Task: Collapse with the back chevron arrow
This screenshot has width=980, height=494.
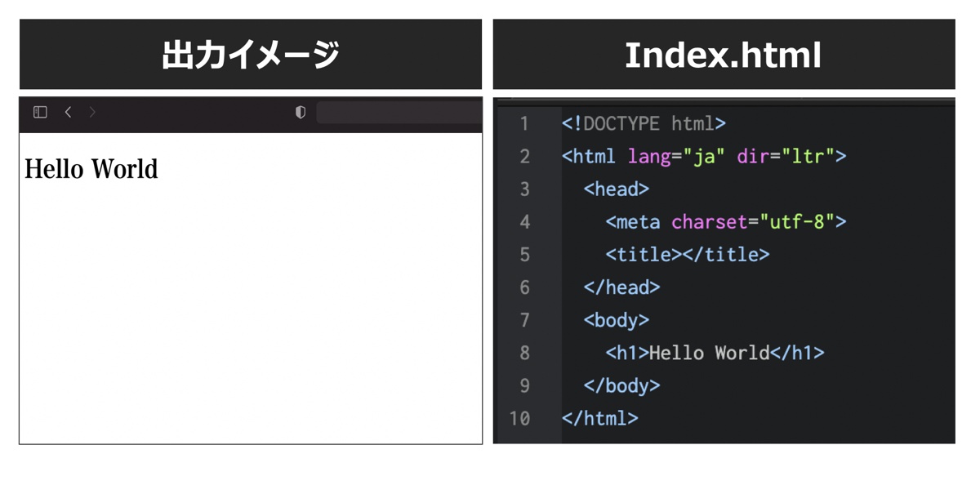Action: [x=68, y=112]
